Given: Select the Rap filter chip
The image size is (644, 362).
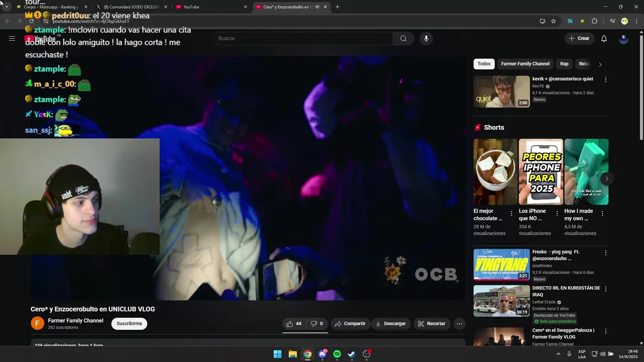Looking at the screenshot, I should pos(565,64).
